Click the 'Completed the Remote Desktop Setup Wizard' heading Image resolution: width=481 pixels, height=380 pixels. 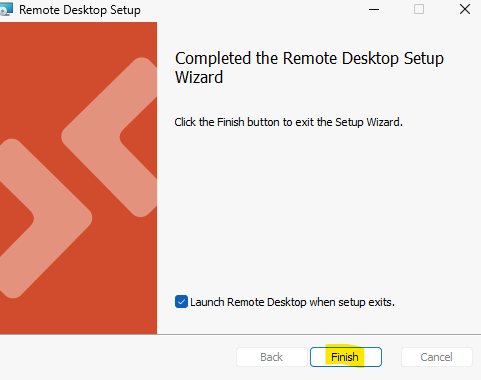click(x=309, y=68)
